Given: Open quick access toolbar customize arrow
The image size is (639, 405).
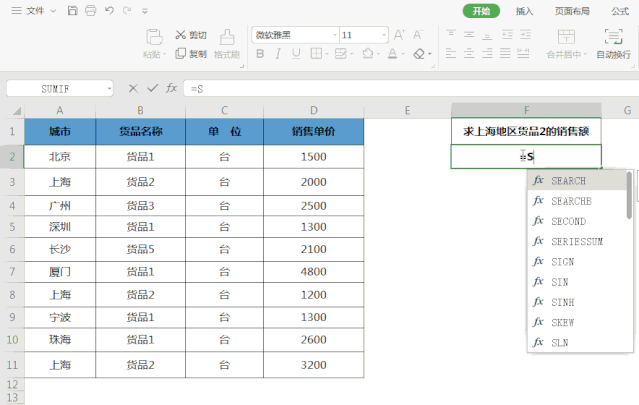Looking at the screenshot, I should click(x=145, y=11).
